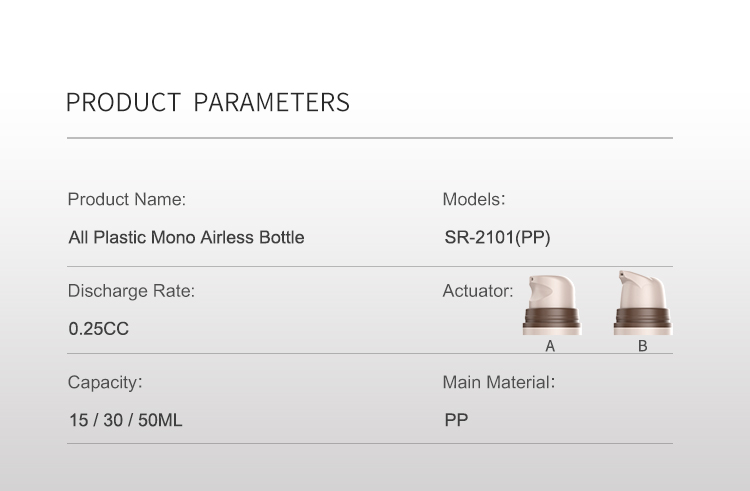Click the Main Material label
The height and width of the screenshot is (491, 750).
point(498,382)
